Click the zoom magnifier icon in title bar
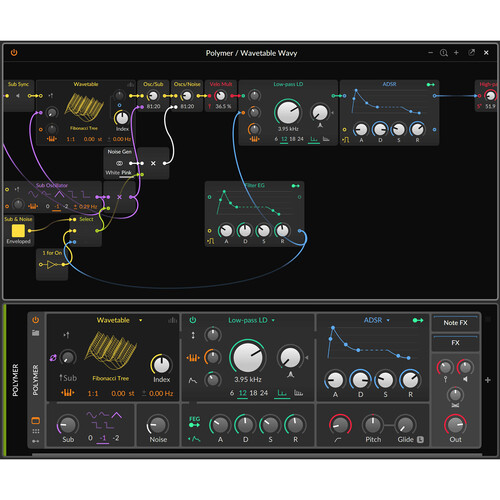Screen dimensions: 500x500 (x=444, y=53)
